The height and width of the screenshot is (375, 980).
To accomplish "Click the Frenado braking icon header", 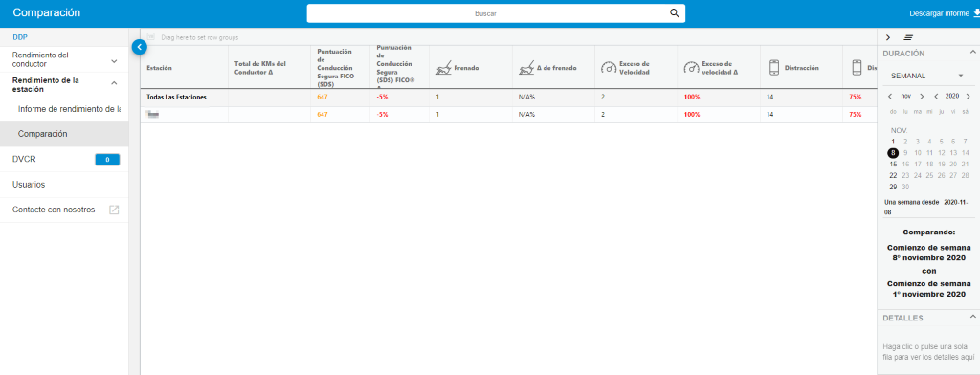I will point(443,68).
